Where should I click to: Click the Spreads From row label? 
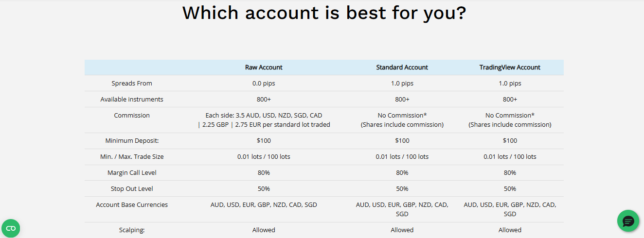tap(132, 84)
